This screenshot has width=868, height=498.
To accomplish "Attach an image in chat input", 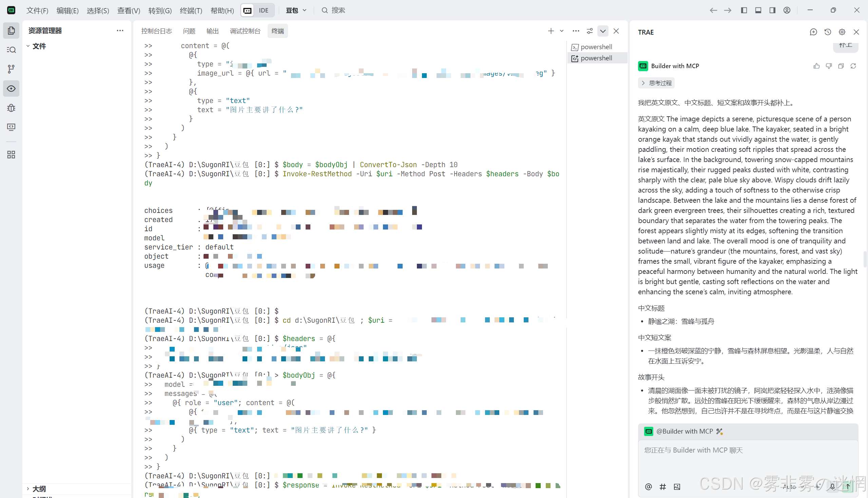I will pyautogui.click(x=677, y=486).
